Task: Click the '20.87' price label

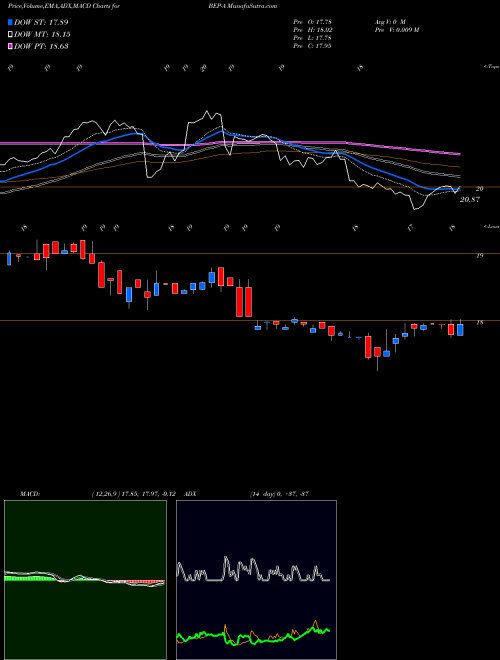Action: (470, 200)
